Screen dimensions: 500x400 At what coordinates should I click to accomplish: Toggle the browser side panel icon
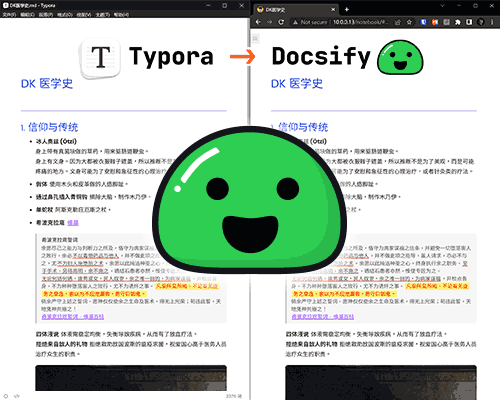469,22
